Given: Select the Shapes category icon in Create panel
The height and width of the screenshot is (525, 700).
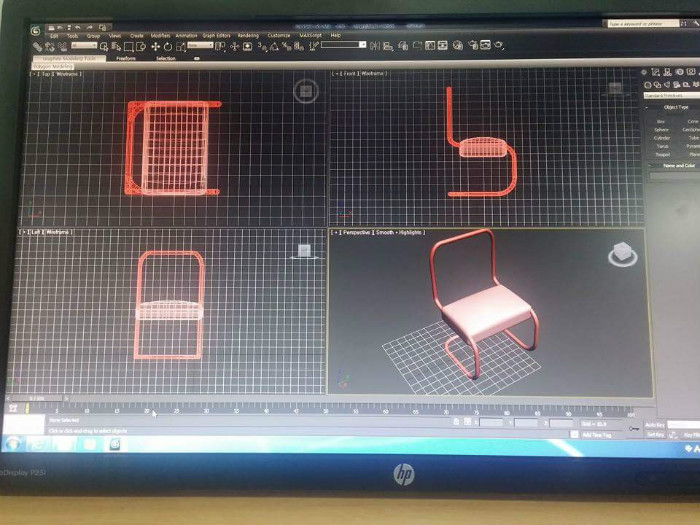Looking at the screenshot, I should click(x=659, y=85).
